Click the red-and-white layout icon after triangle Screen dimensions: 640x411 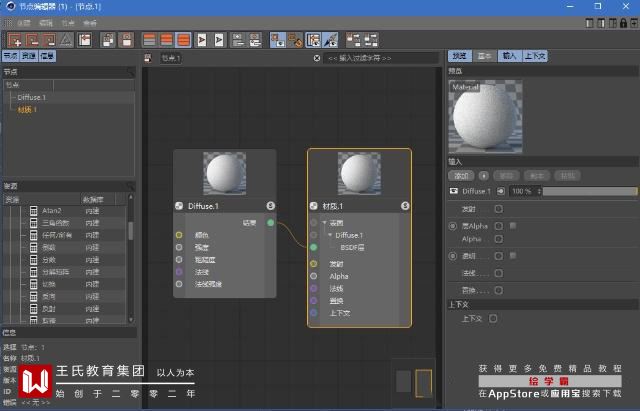(84, 40)
